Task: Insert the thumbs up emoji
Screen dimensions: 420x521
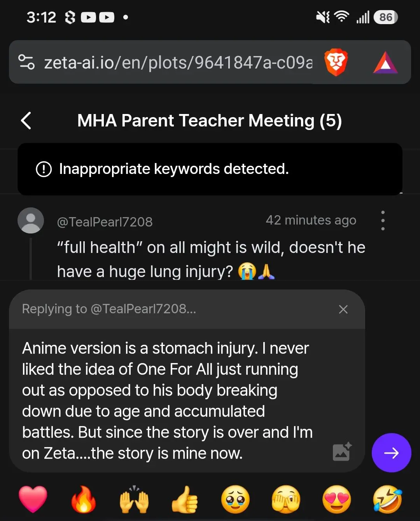Action: [x=185, y=500]
